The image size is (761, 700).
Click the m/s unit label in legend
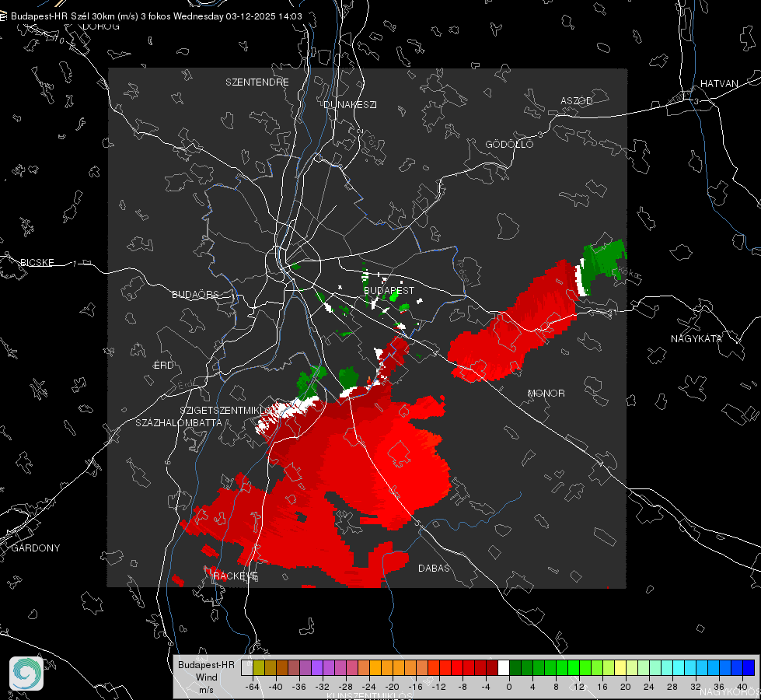(x=206, y=690)
